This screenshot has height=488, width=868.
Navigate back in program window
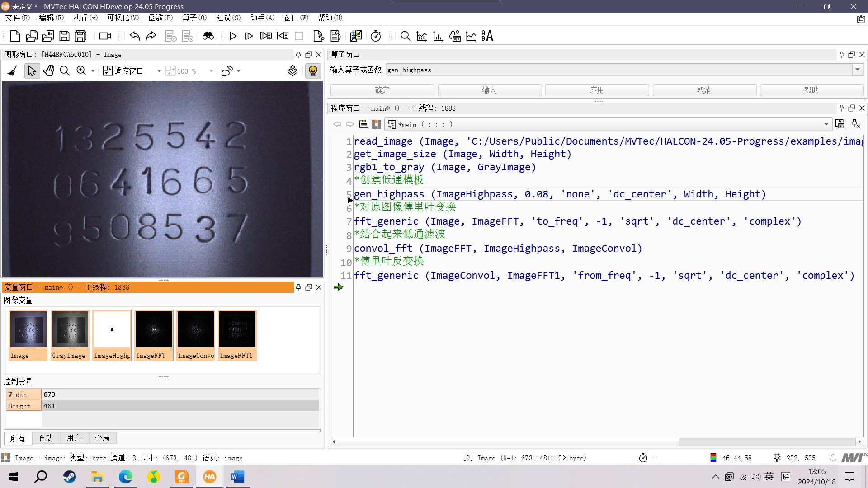pos(337,124)
